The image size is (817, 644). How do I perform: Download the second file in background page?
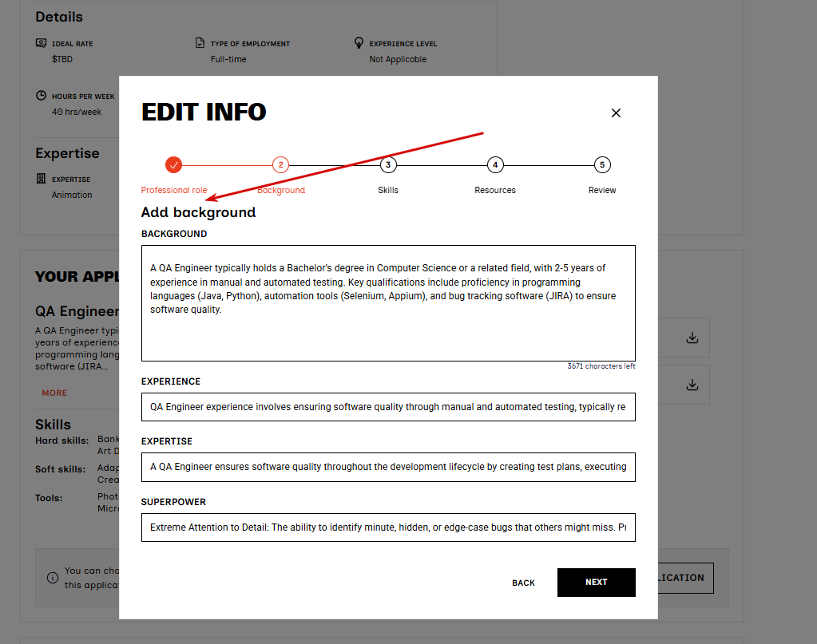tap(692, 385)
